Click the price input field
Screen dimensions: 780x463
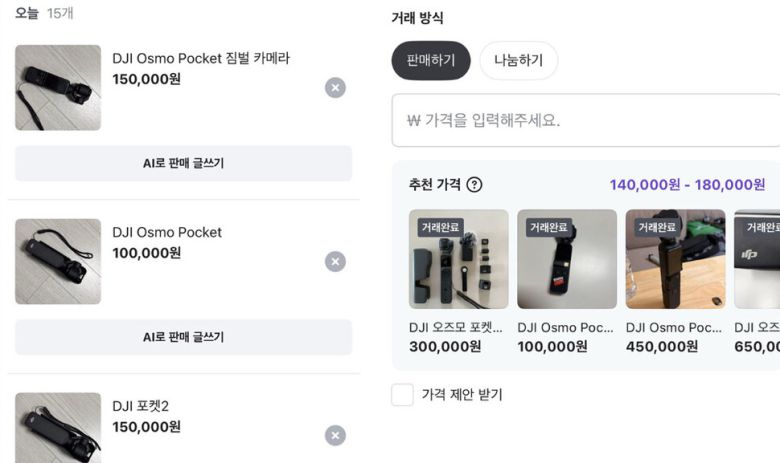coord(585,120)
